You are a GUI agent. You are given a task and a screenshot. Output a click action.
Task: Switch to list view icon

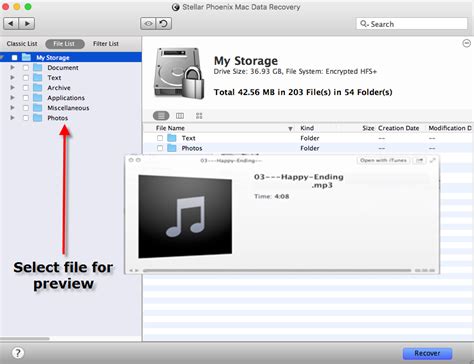[x=161, y=116]
